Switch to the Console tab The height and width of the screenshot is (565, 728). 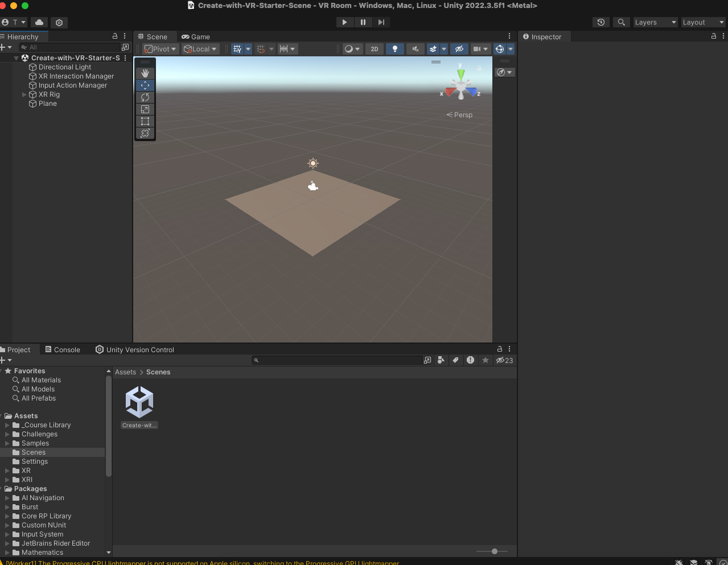[x=63, y=349]
